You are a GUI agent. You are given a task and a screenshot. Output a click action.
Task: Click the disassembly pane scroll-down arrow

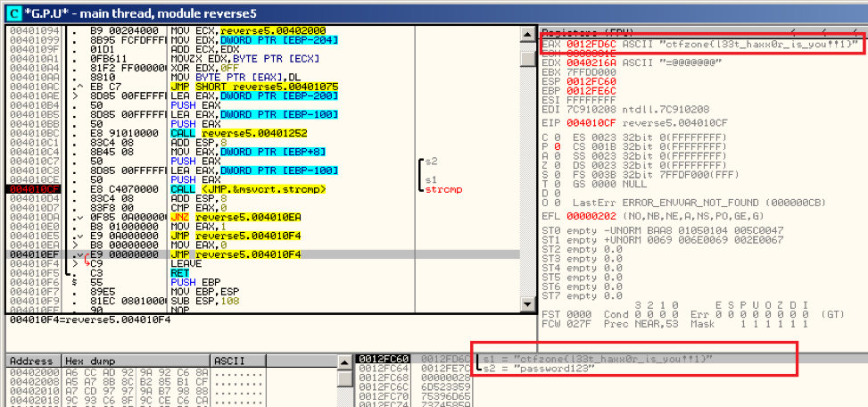coord(528,303)
